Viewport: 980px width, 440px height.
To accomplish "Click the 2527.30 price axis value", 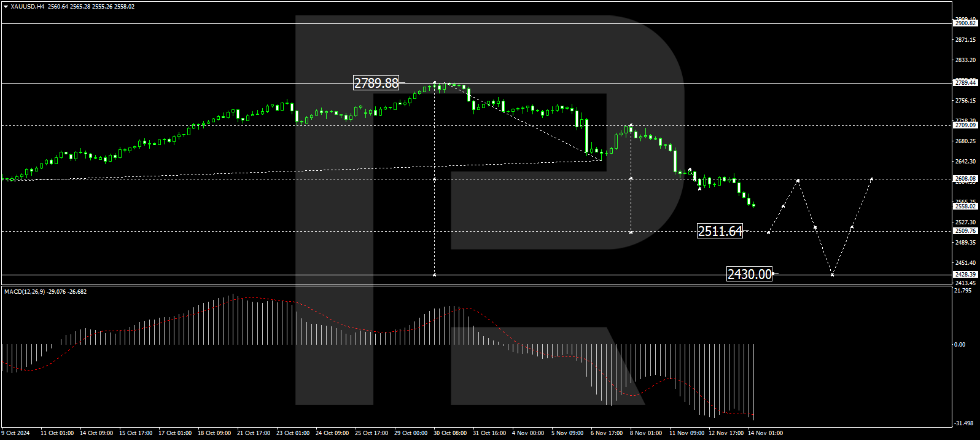I will (x=965, y=222).
